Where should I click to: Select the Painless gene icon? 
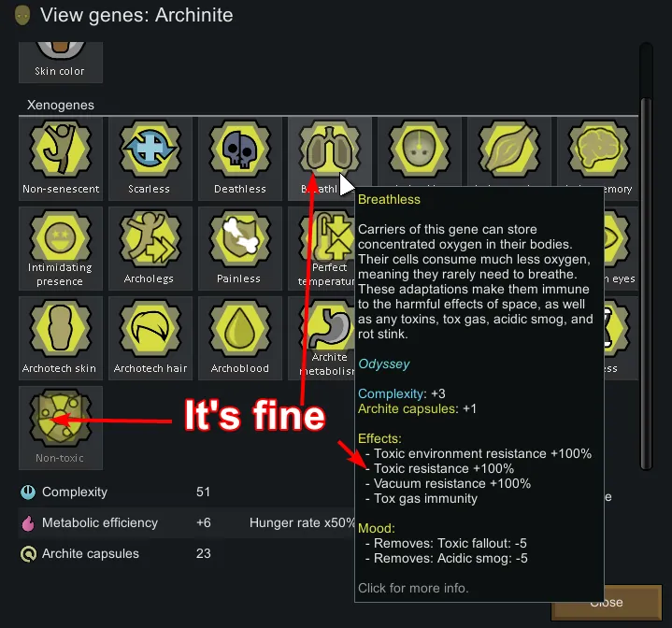pyautogui.click(x=240, y=248)
